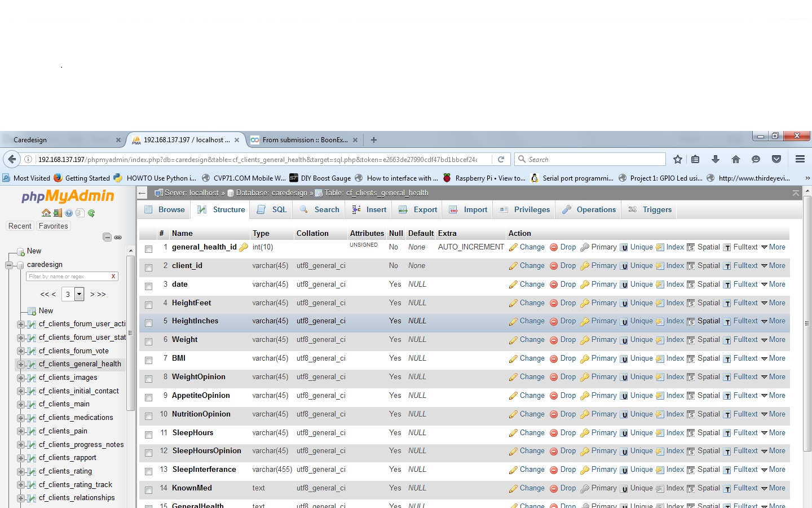Image resolution: width=812 pixels, height=508 pixels.
Task: Open the Firefox hamburger menu
Action: point(800,159)
